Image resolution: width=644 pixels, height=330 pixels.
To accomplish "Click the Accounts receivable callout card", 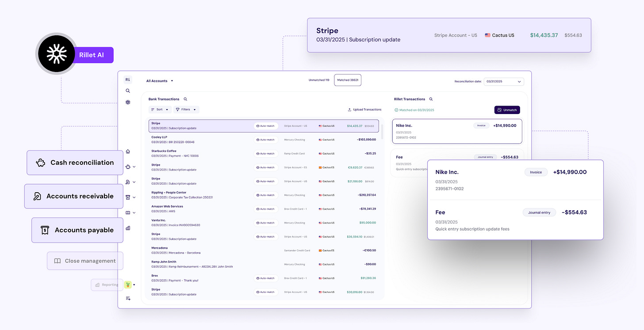I will (x=74, y=196).
